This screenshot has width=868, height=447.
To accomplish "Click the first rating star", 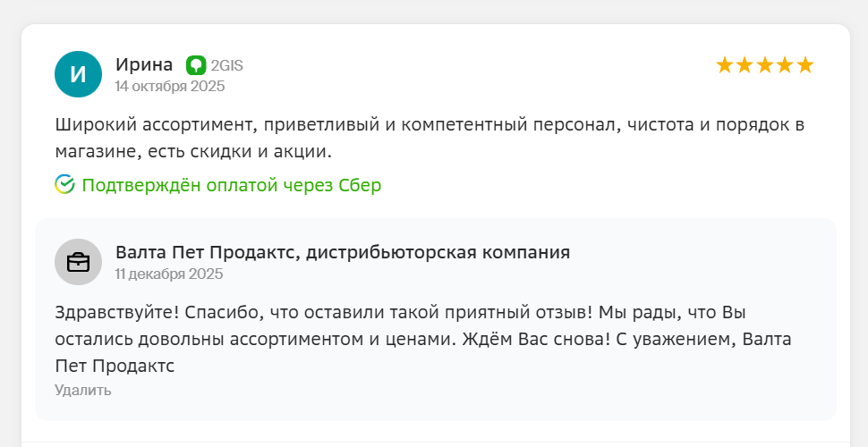I will [x=724, y=65].
